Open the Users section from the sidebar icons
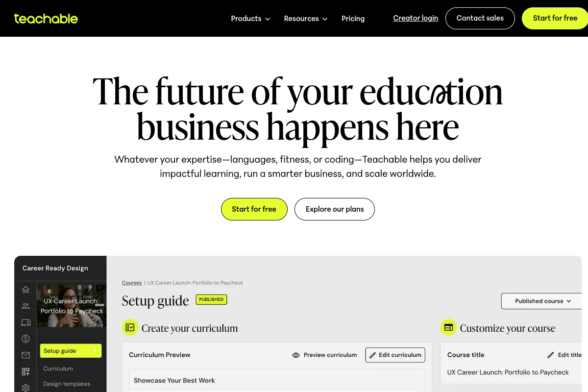 25,306
